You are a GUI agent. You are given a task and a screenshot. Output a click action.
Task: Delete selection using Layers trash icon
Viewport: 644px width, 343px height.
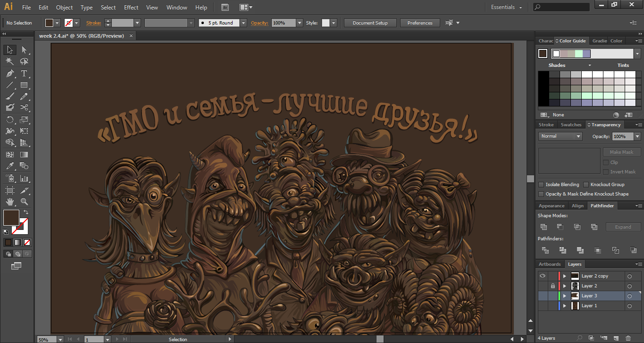click(628, 338)
